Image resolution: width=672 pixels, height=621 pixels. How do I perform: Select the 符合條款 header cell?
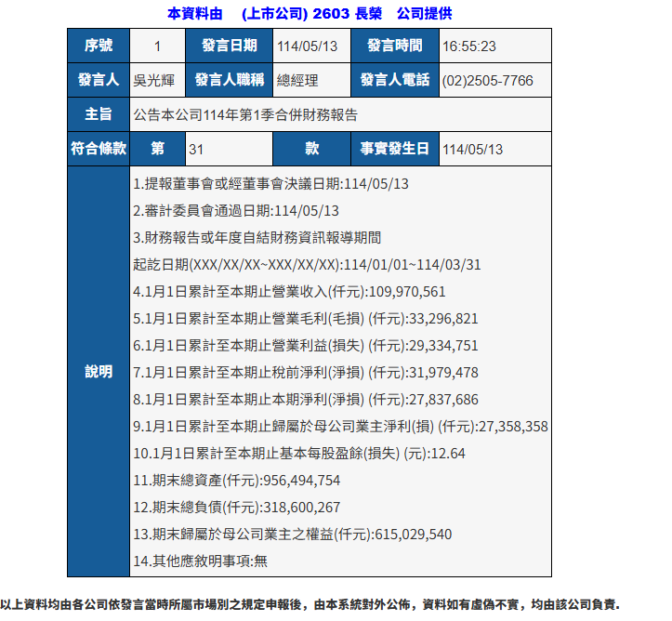tap(99, 149)
